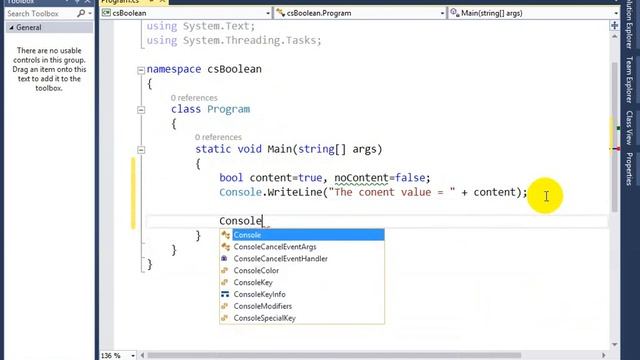Screen dimensions: 640x360
Task: Click the horizontal scrollbar left arrow
Action: [x=142, y=356]
